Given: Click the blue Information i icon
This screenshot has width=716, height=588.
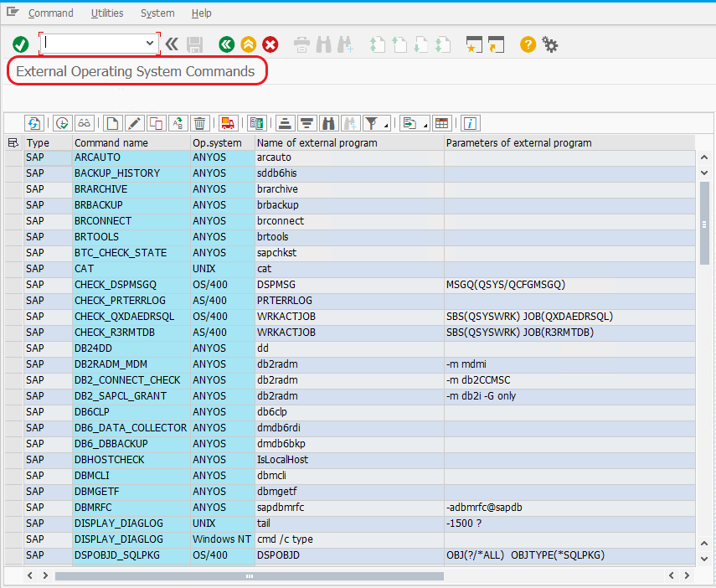Looking at the screenshot, I should [470, 123].
